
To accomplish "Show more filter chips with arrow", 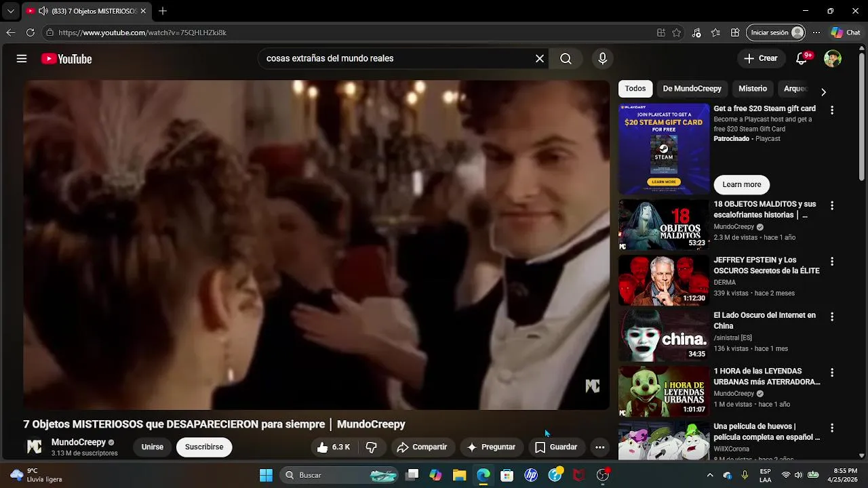I will pos(823,92).
